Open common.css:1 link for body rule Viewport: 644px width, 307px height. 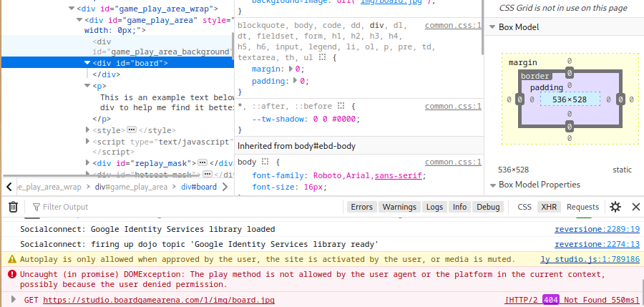pyautogui.click(x=453, y=162)
